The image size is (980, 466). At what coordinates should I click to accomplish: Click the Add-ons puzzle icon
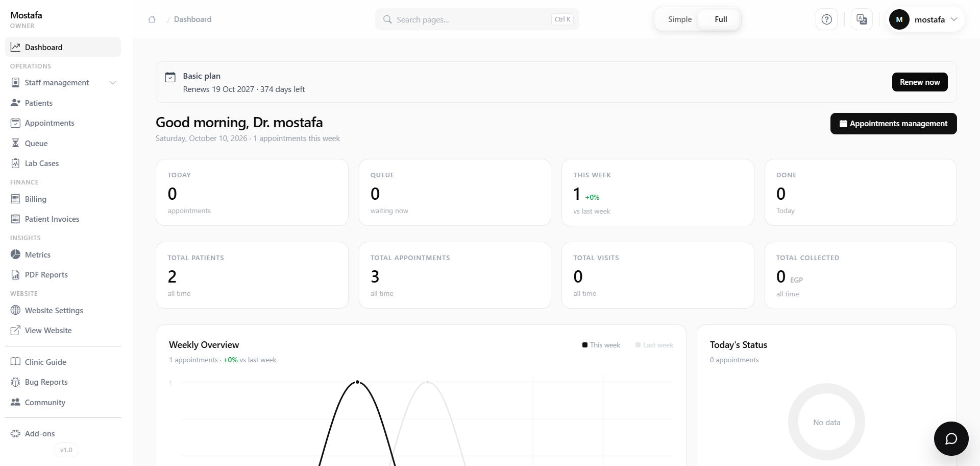(15, 433)
